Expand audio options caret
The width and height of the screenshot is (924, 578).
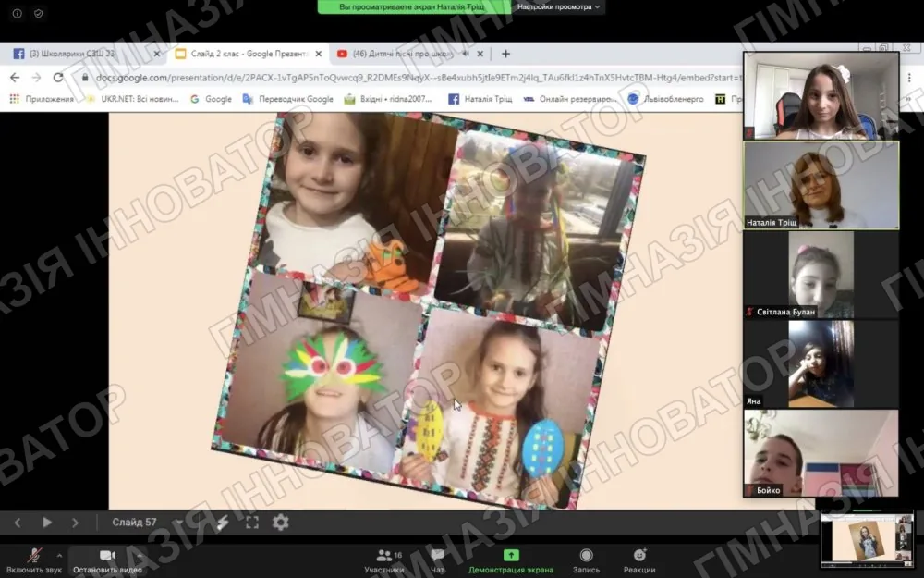[x=59, y=555]
